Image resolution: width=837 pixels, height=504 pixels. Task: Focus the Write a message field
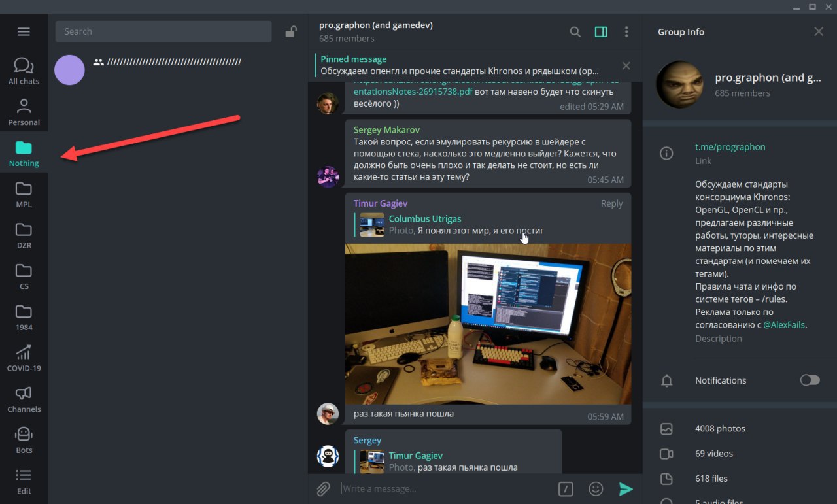(445, 489)
